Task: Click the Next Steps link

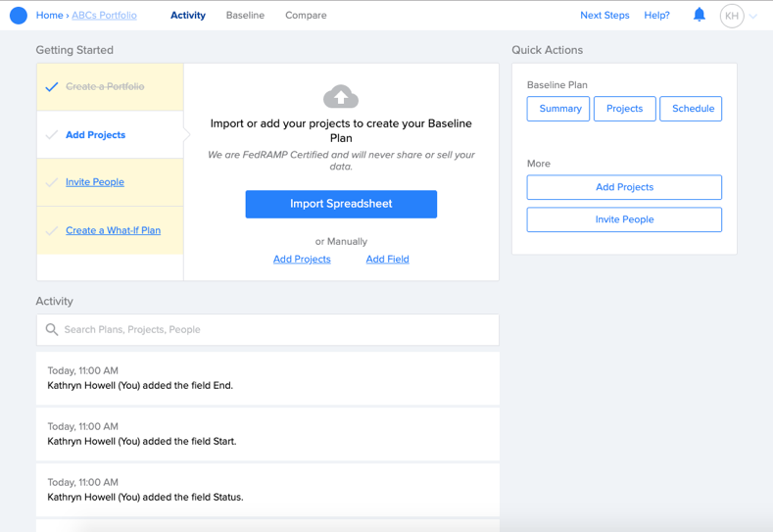Action: [x=604, y=16]
